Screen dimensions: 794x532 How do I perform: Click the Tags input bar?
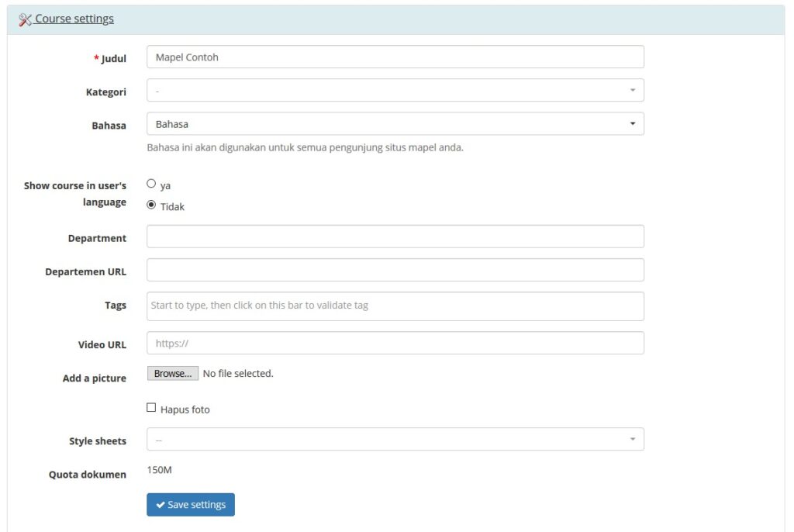point(395,306)
